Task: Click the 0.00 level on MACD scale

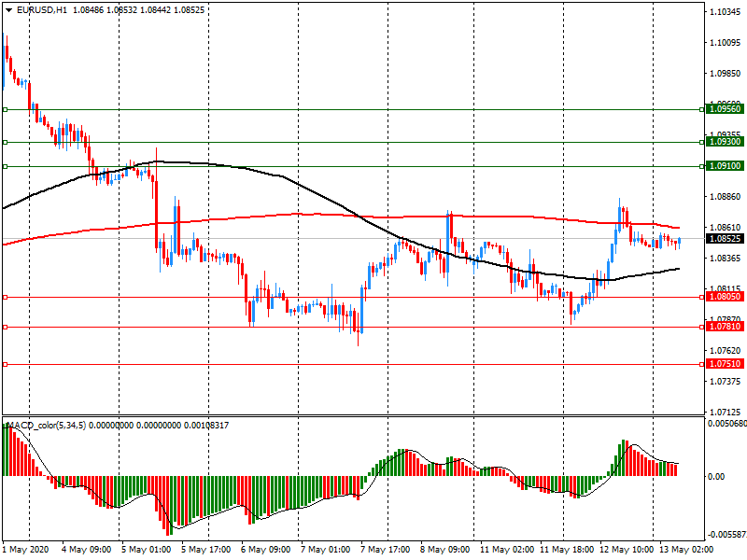Action: pos(715,476)
